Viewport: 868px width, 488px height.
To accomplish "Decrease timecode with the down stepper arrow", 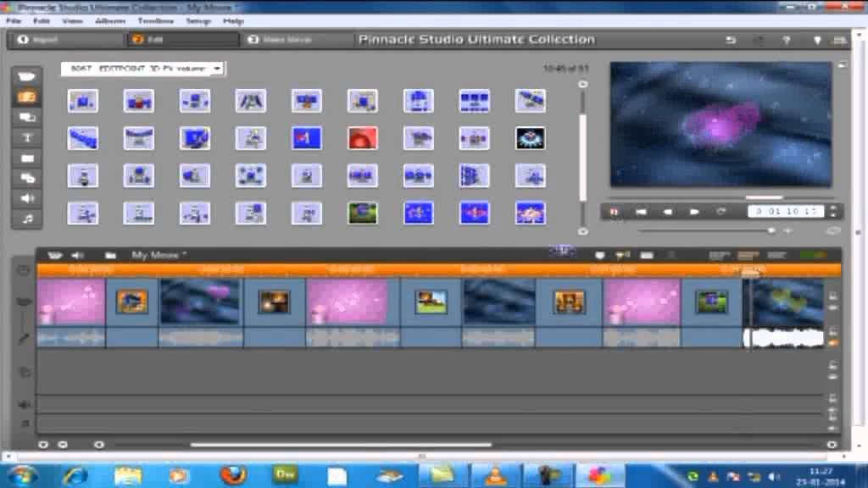I will [x=833, y=214].
